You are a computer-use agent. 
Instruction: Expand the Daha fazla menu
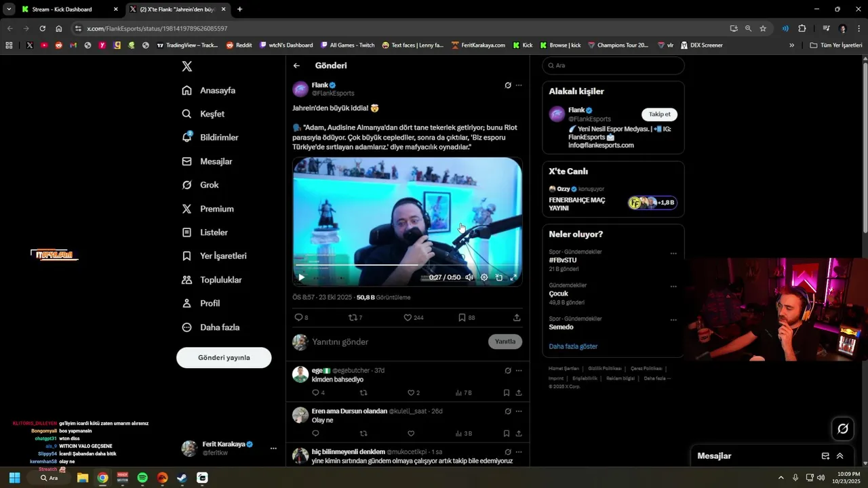[210, 327]
